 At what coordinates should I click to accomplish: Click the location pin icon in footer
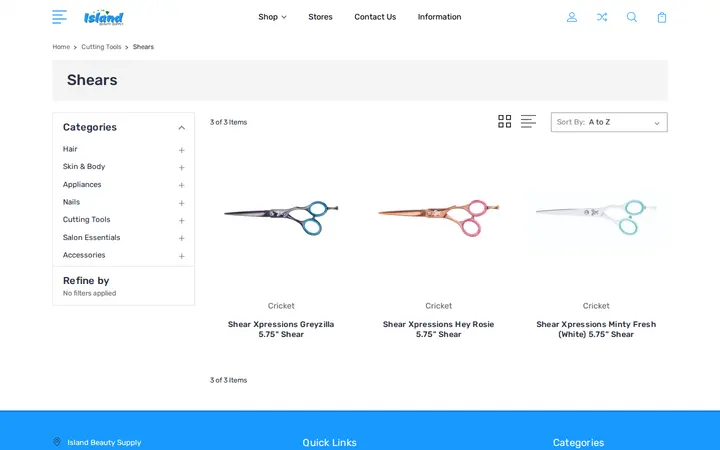[56, 442]
